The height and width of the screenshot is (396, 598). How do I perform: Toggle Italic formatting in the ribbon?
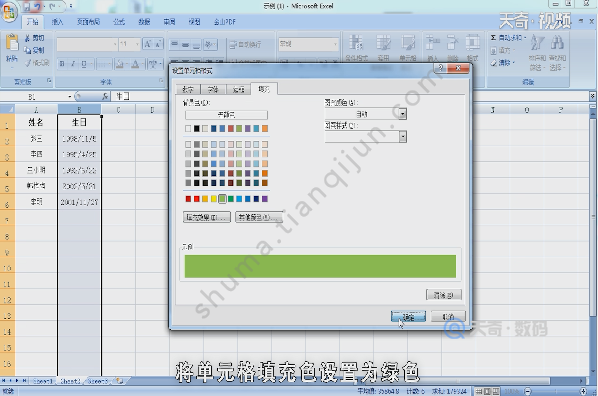tap(72, 64)
